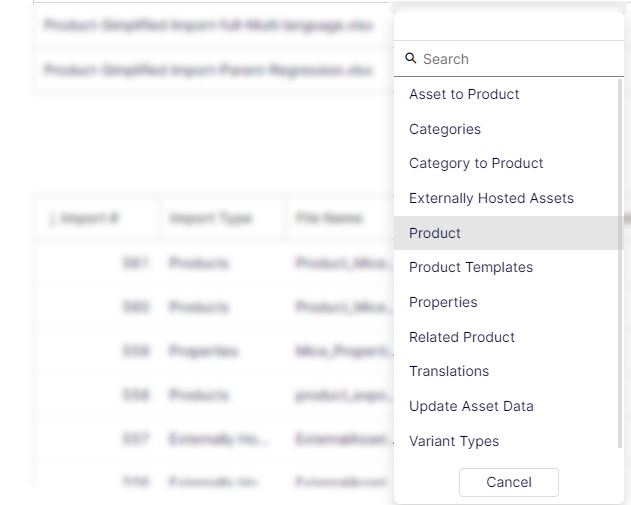This screenshot has width=631, height=505.
Task: Click the File Name column header
Action: 329,218
